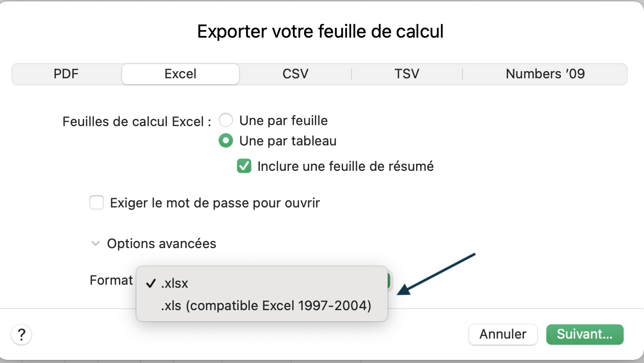Image resolution: width=644 pixels, height=363 pixels.
Task: Click the Feuilles de calcul Excel label
Action: (136, 122)
